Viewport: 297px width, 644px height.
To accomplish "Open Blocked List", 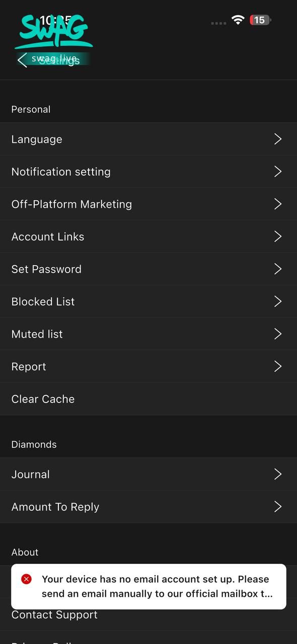I will 148,301.
